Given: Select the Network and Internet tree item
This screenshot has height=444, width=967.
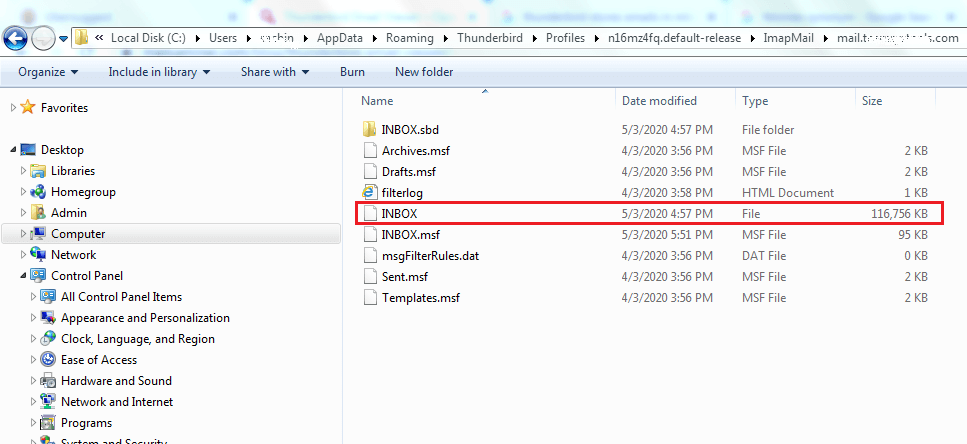Looking at the screenshot, I should pos(117,402).
